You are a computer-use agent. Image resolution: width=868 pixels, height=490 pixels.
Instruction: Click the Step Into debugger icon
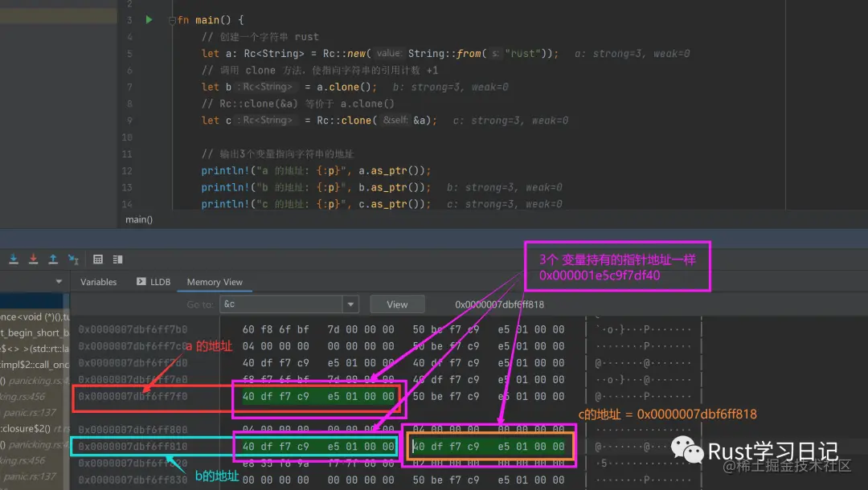(x=14, y=259)
